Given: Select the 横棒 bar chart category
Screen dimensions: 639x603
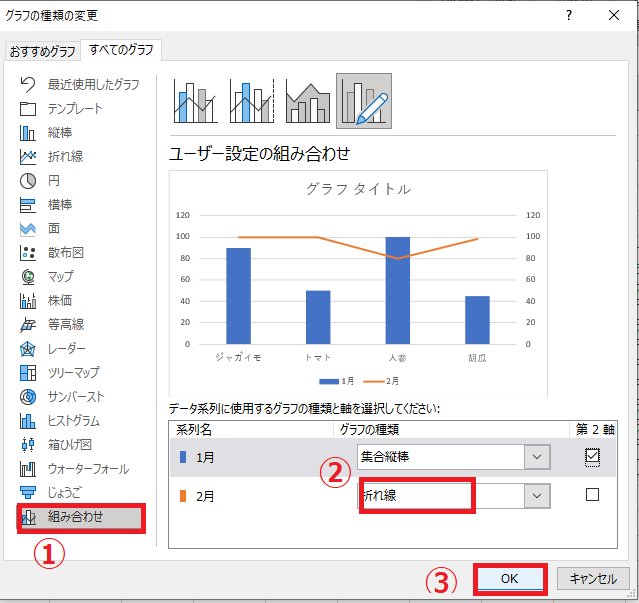Looking at the screenshot, I should (x=46, y=205).
